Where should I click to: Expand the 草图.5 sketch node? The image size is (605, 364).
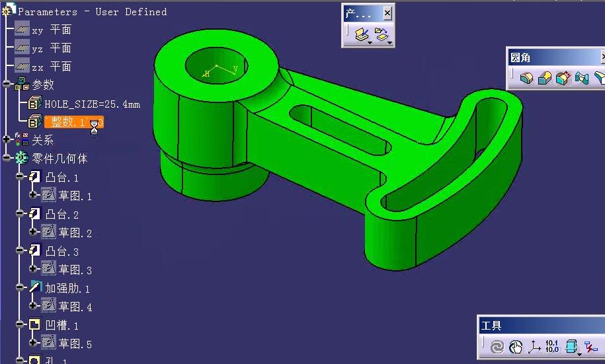[x=33, y=342]
